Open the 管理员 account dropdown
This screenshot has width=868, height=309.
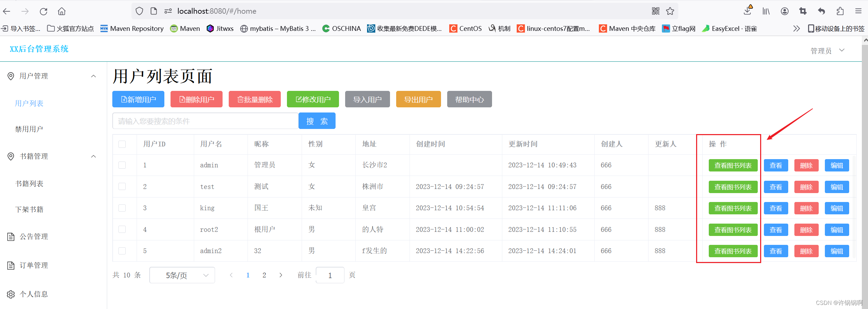coord(828,51)
